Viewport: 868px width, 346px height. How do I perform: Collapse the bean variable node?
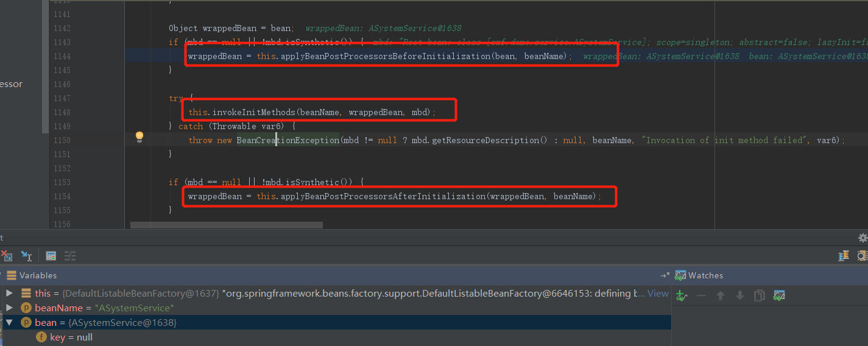[9, 322]
